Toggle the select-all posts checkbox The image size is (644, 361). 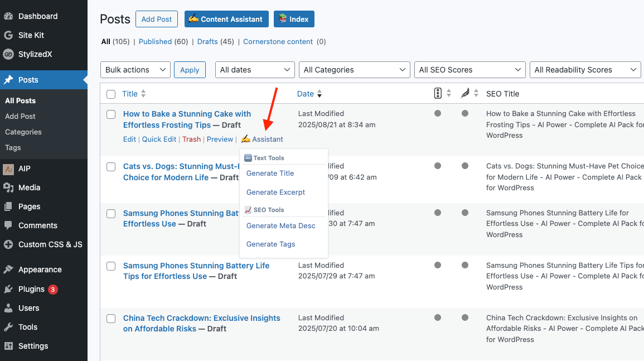tap(111, 94)
